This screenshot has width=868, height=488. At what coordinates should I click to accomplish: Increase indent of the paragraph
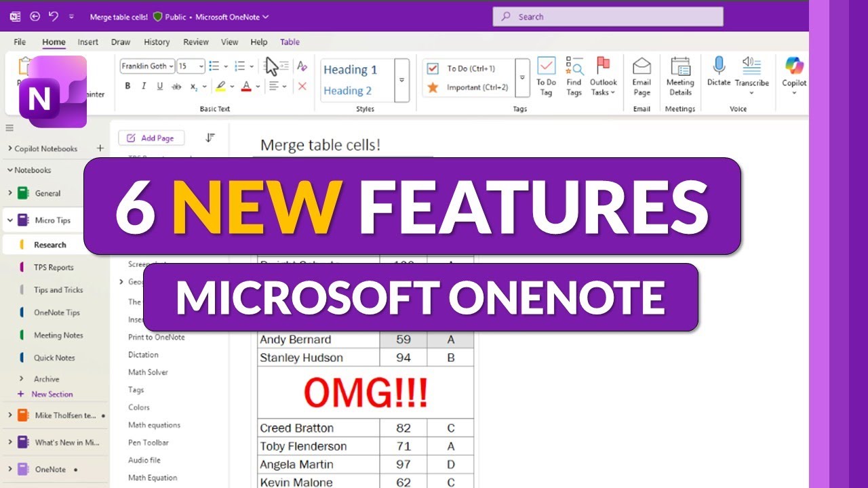coord(283,66)
